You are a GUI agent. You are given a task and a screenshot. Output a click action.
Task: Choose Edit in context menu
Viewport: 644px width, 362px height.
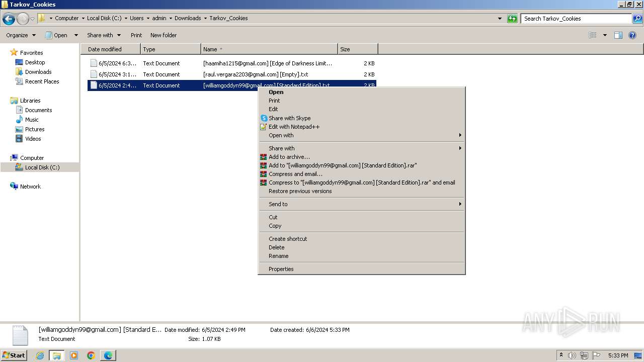tap(361, 109)
